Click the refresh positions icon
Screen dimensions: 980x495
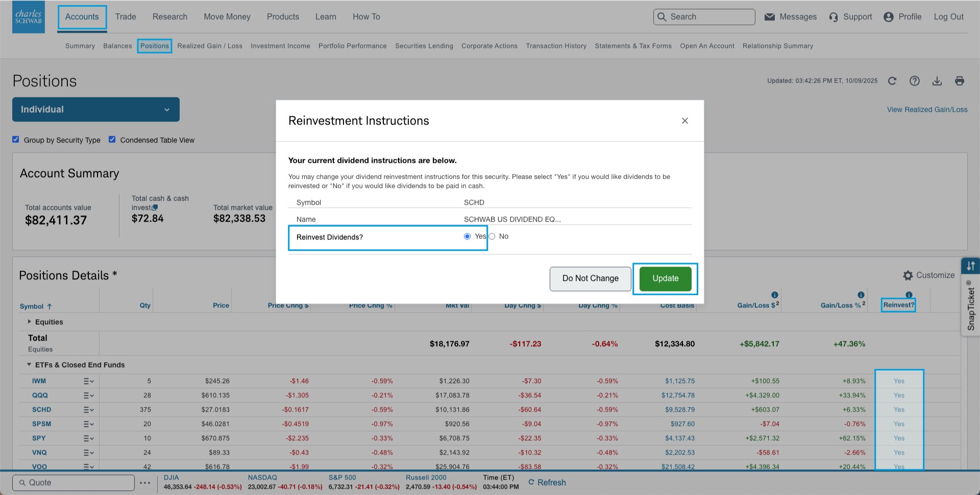[x=892, y=81]
